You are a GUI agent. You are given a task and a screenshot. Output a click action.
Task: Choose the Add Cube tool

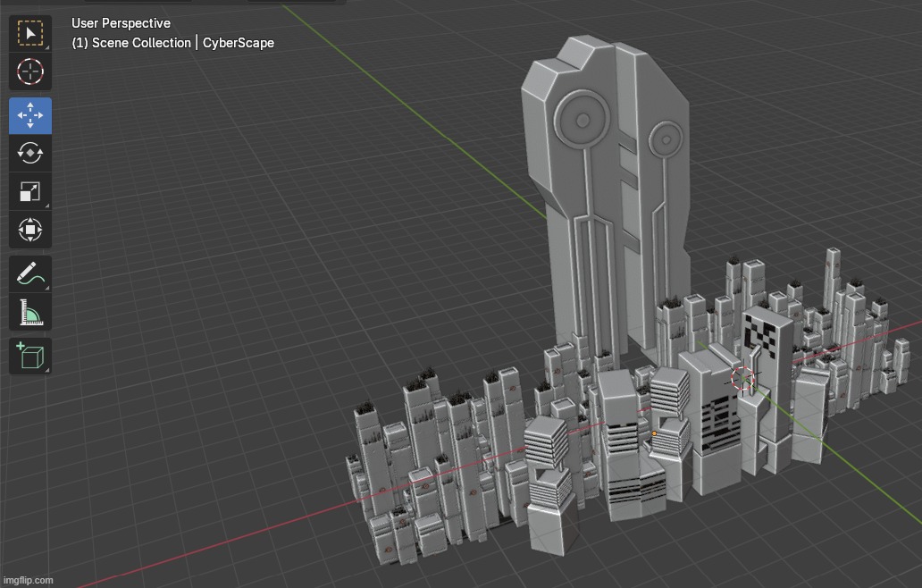[x=30, y=356]
